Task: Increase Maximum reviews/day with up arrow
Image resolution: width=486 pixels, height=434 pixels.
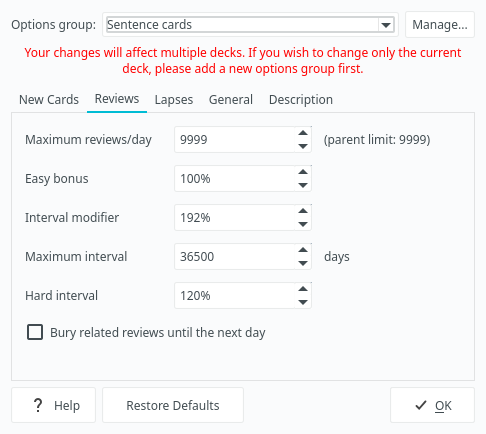Action: [x=303, y=133]
